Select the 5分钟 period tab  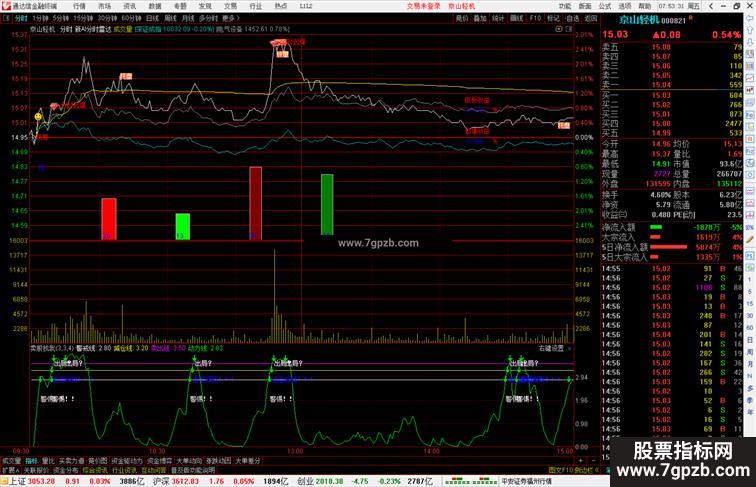[x=61, y=18]
